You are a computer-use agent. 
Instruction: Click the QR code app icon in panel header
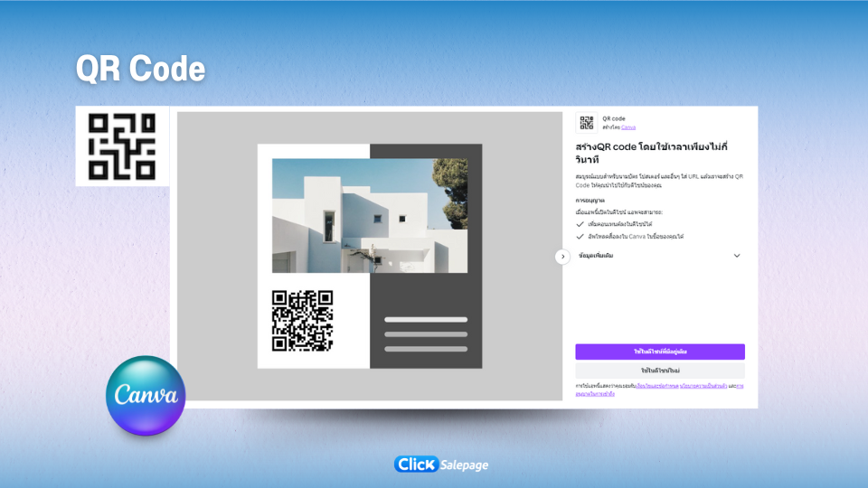[586, 122]
